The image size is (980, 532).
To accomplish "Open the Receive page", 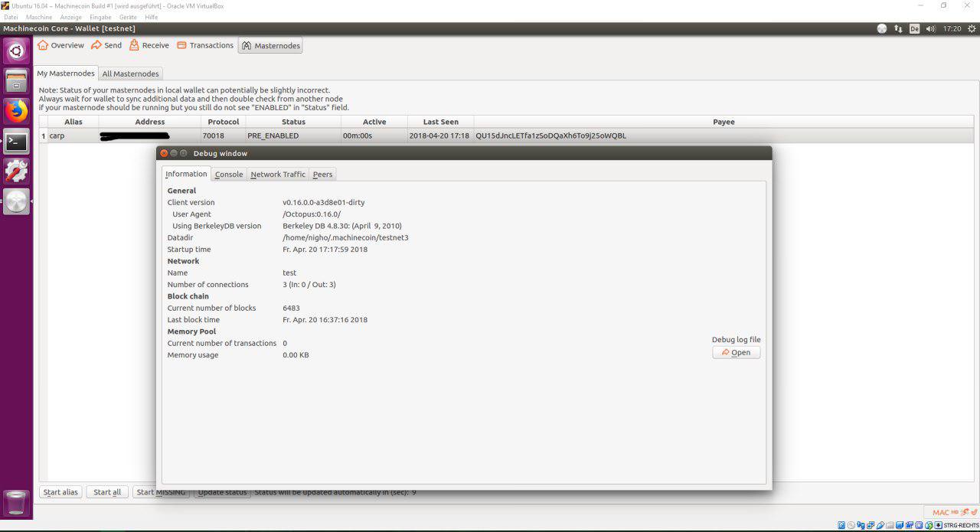I will (149, 45).
